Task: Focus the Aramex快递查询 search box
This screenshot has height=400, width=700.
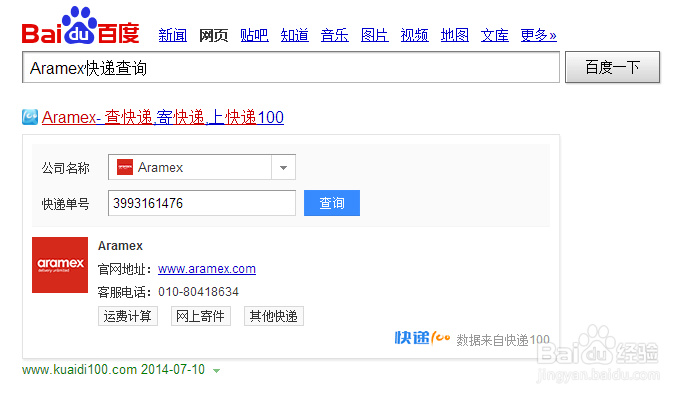Action: pos(291,67)
